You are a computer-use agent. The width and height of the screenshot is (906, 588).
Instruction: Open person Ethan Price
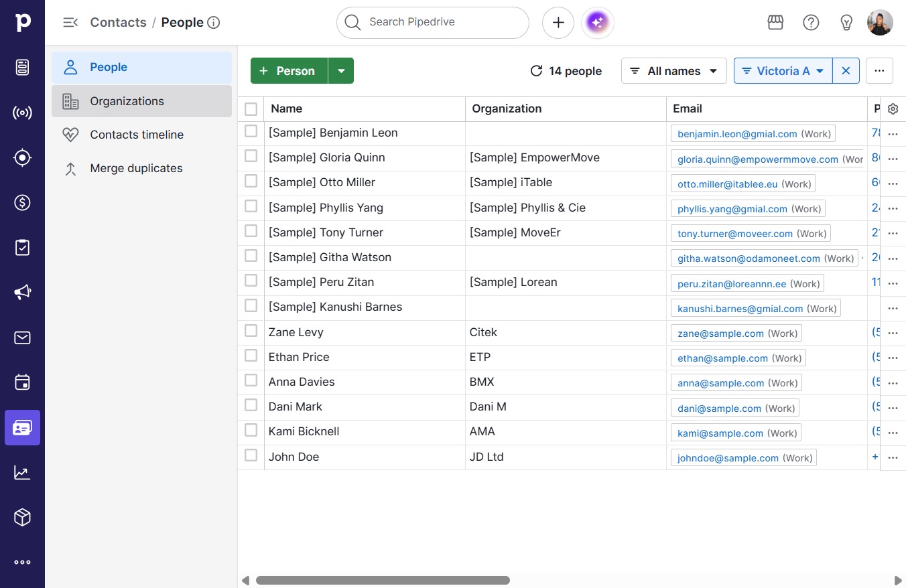(299, 357)
